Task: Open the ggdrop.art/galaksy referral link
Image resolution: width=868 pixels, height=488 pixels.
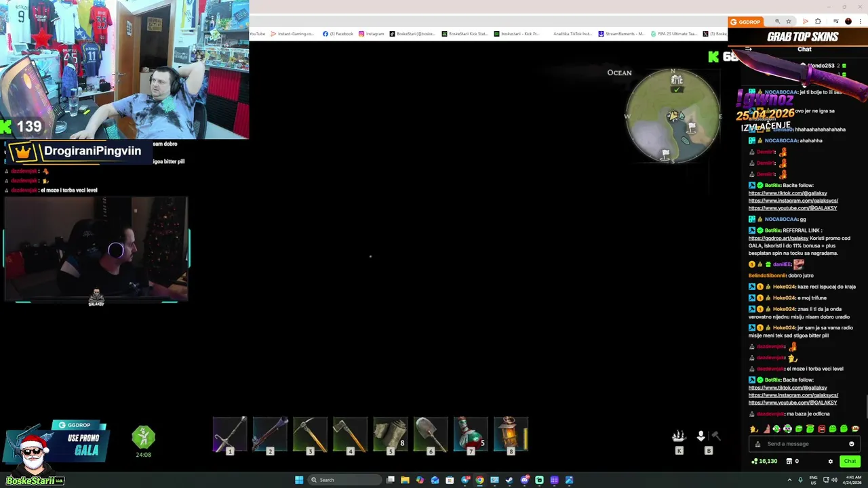Action: coord(778,238)
